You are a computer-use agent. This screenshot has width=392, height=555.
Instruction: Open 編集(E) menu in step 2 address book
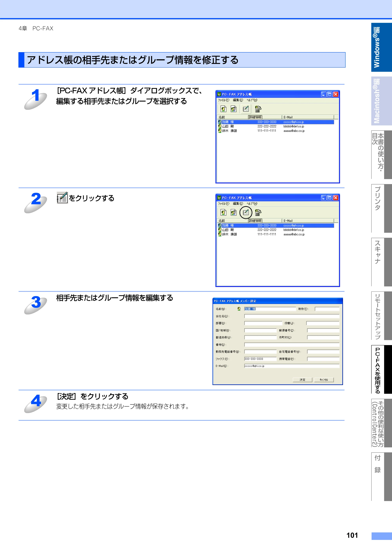238,203
